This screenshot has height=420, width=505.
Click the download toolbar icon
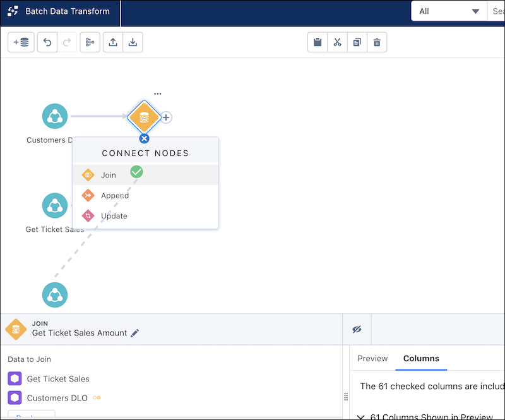(133, 42)
